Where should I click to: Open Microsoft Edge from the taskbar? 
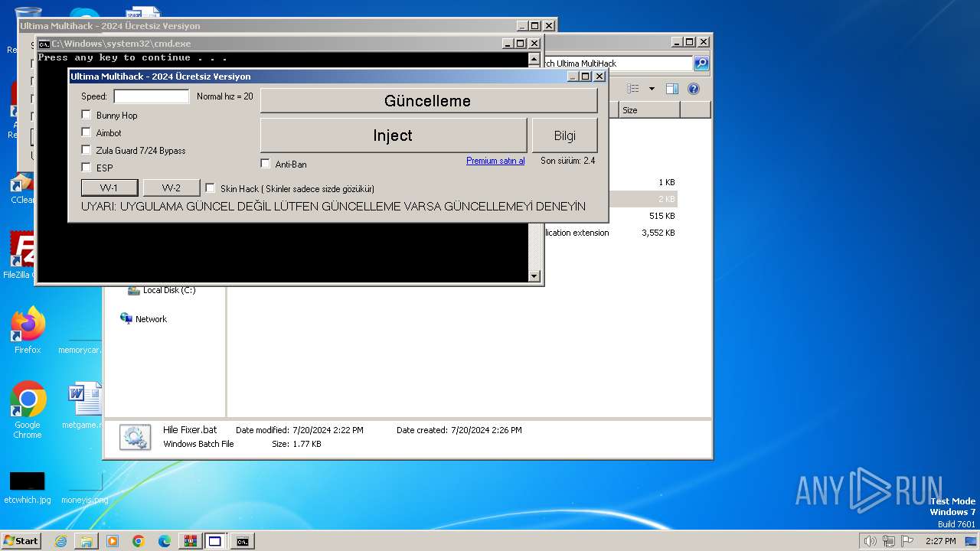164,541
